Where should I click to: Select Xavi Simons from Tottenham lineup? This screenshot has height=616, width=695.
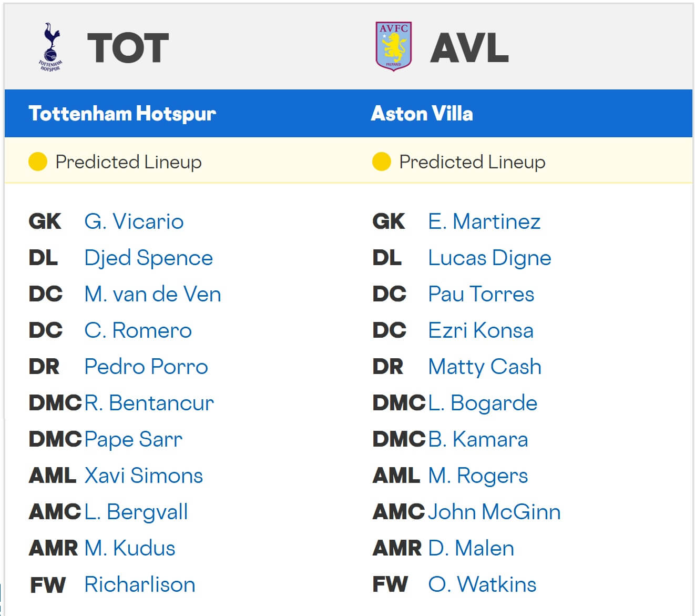click(144, 476)
